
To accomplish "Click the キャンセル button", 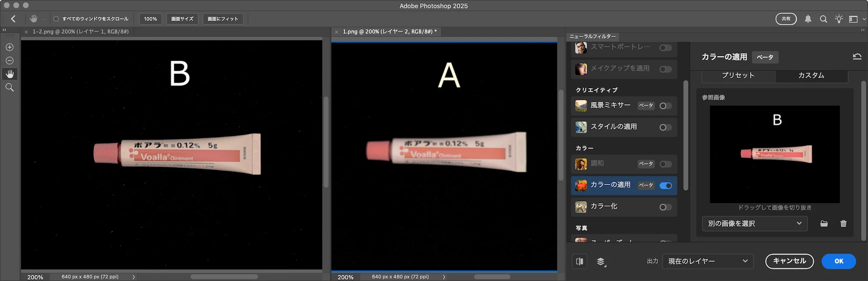I will (x=789, y=261).
